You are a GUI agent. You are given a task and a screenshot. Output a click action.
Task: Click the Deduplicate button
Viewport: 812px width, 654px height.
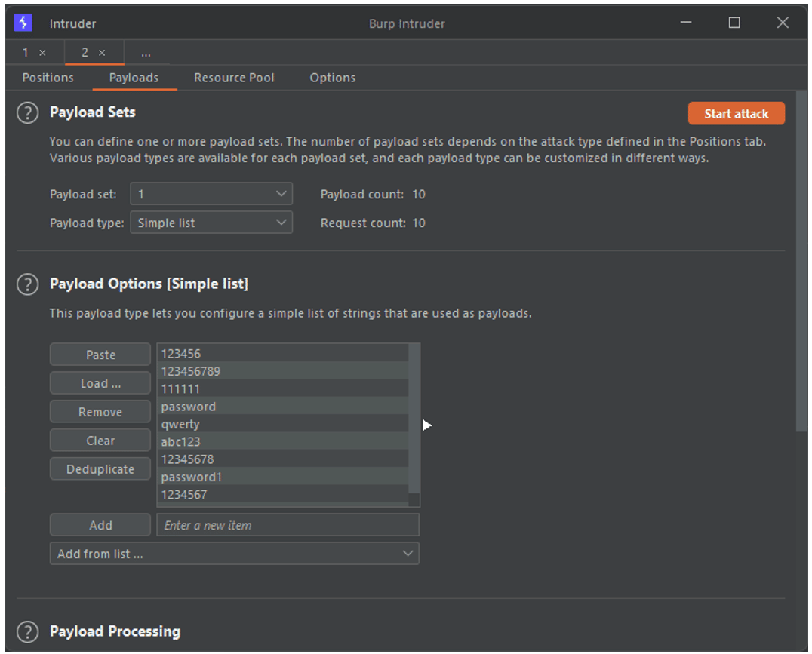coord(100,469)
